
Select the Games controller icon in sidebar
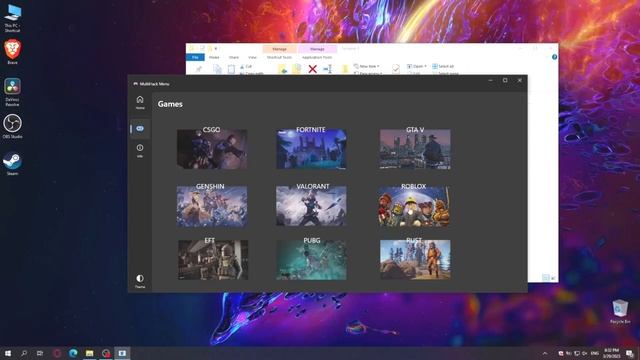click(x=140, y=129)
